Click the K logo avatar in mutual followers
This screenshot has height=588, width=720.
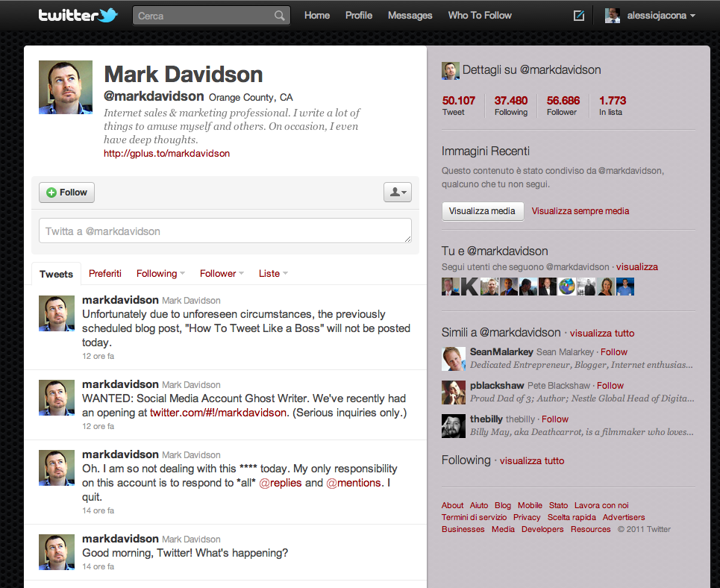tap(469, 287)
